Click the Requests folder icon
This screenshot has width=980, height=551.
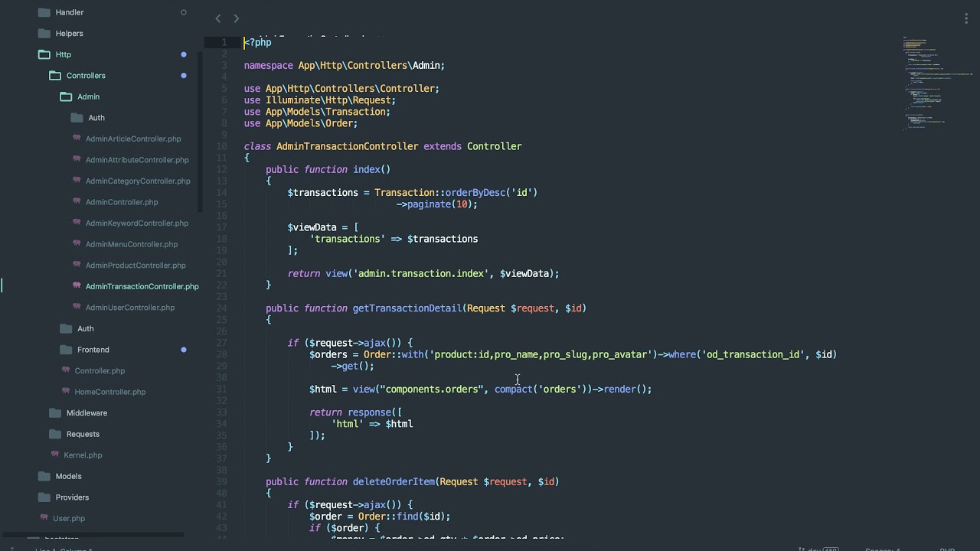point(54,434)
